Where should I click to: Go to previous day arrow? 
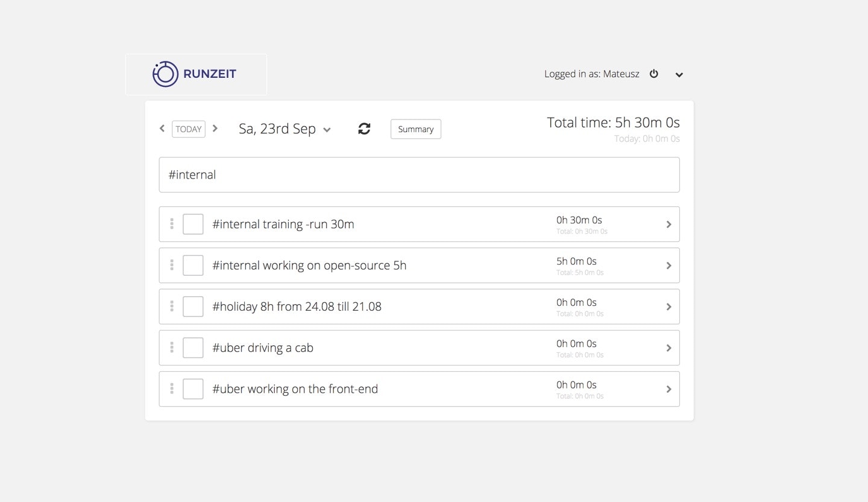[162, 129]
